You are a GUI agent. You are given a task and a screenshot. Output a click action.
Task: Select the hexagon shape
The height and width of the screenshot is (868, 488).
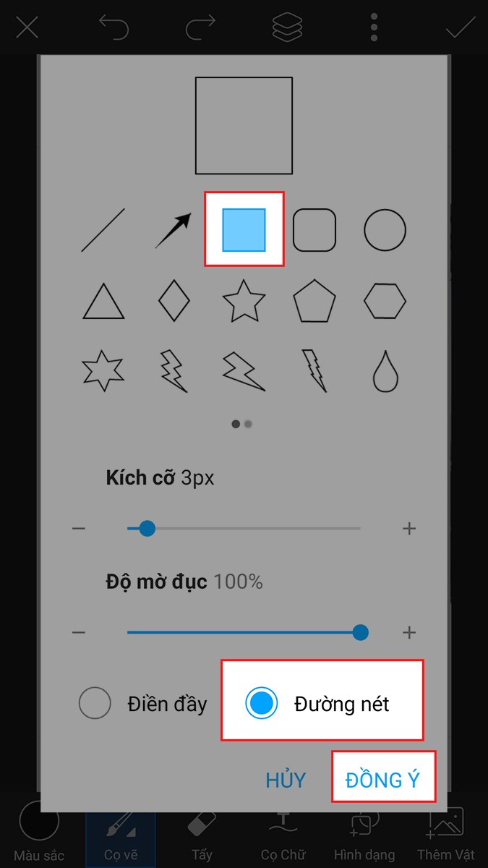click(x=385, y=301)
